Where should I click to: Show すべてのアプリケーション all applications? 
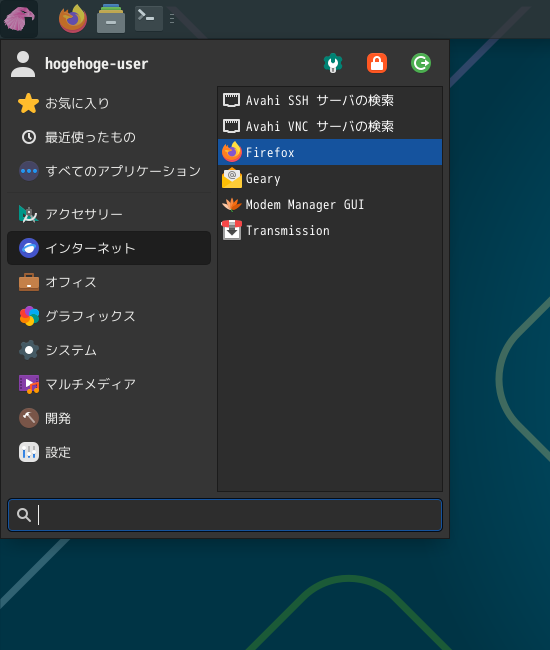(109, 171)
